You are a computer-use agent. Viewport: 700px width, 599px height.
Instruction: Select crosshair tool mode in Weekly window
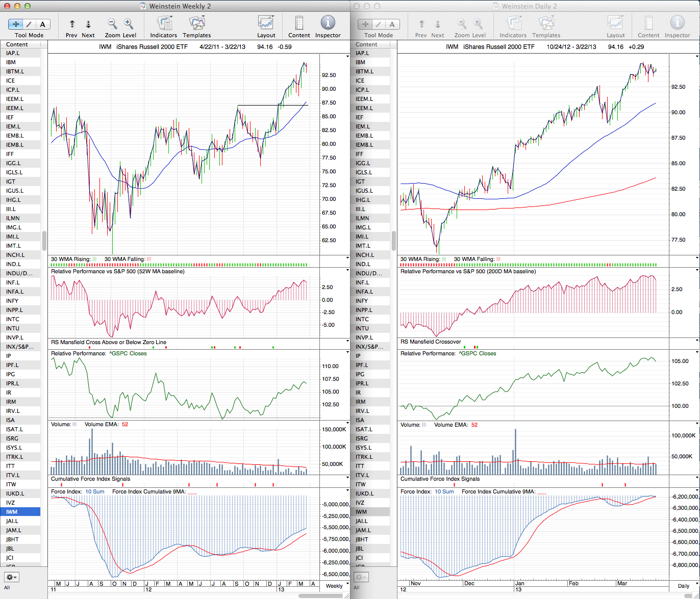[16, 24]
